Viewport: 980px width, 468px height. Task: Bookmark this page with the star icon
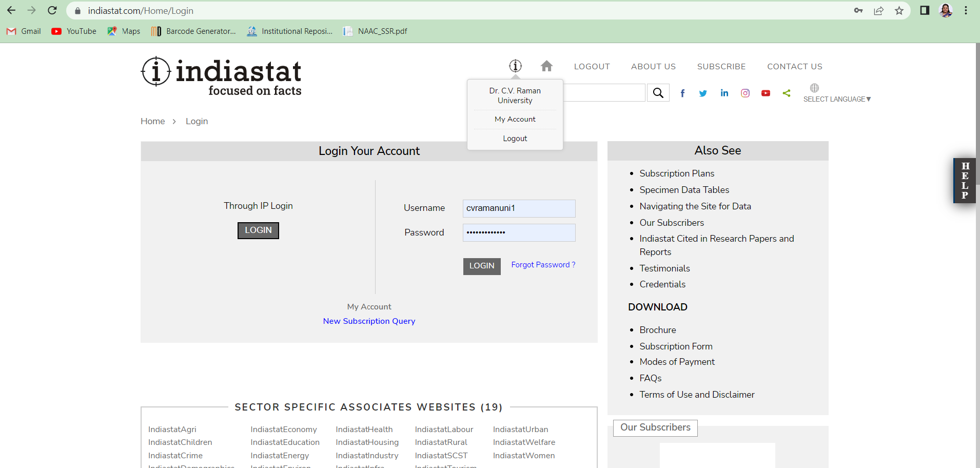coord(899,10)
